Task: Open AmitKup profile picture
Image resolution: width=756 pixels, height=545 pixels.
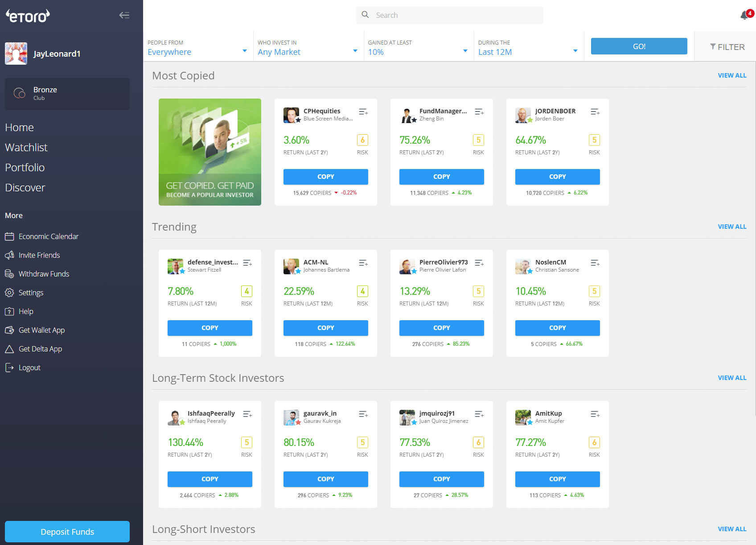Action: [x=523, y=417]
